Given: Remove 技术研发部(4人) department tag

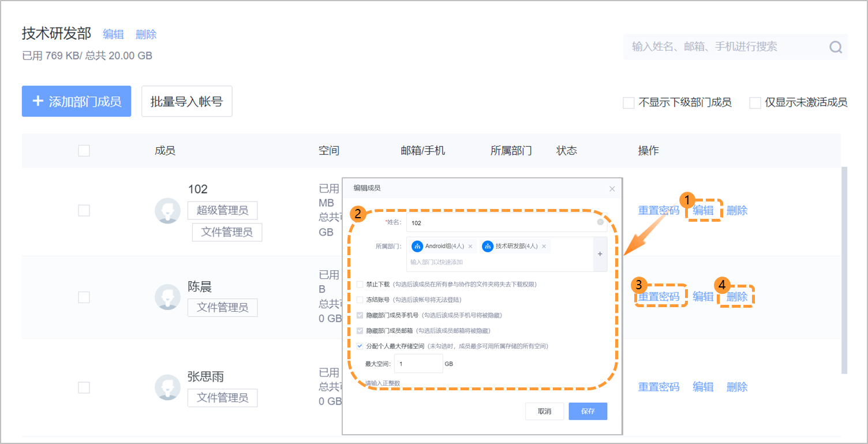Looking at the screenshot, I should (x=544, y=247).
